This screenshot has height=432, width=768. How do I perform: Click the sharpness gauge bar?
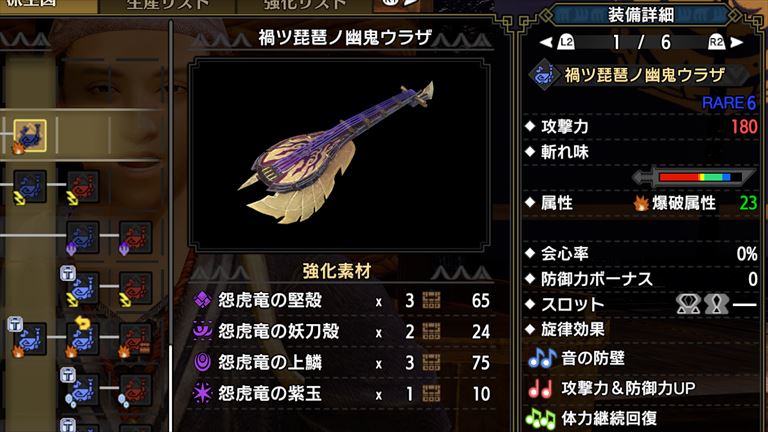coord(694,177)
